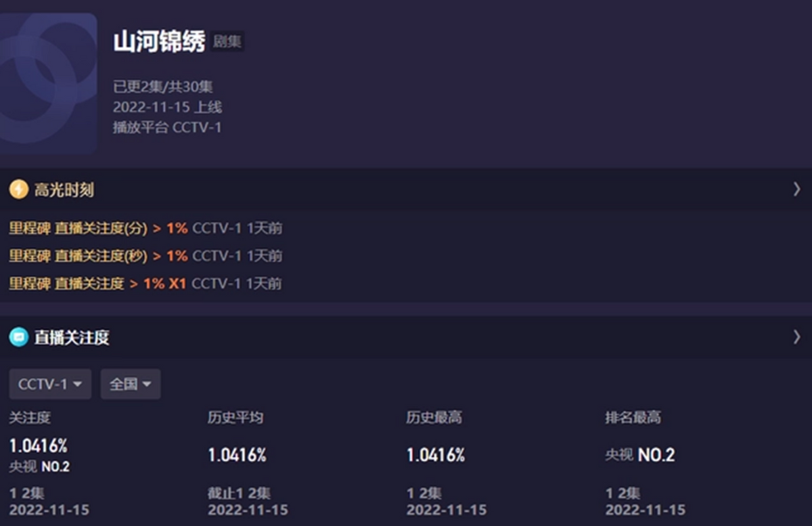Click the 山河锦绣 poster thumbnail
Viewport: 812px width, 526px height.
48,83
